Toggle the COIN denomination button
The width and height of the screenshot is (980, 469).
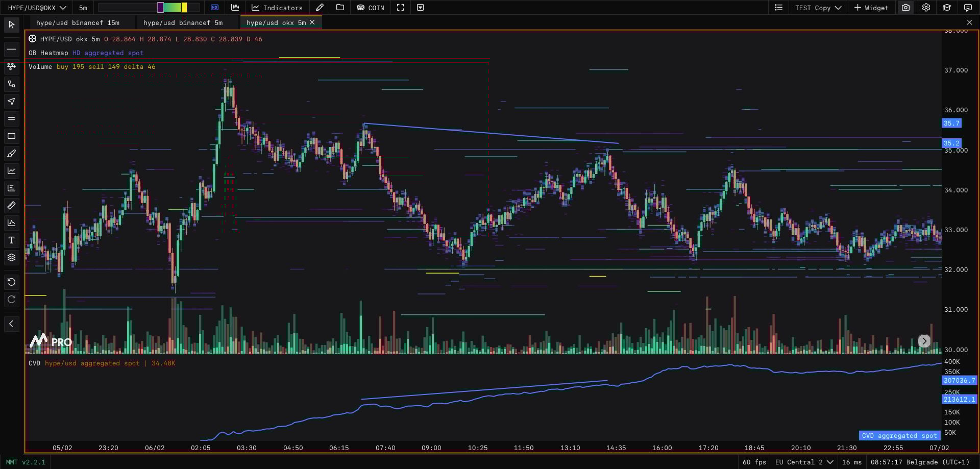click(x=371, y=8)
